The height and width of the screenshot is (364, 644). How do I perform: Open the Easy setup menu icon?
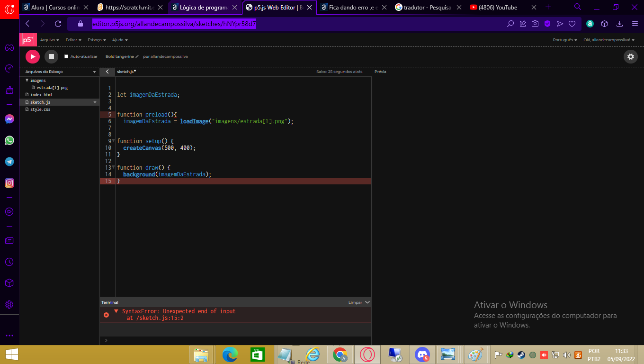pos(635,24)
